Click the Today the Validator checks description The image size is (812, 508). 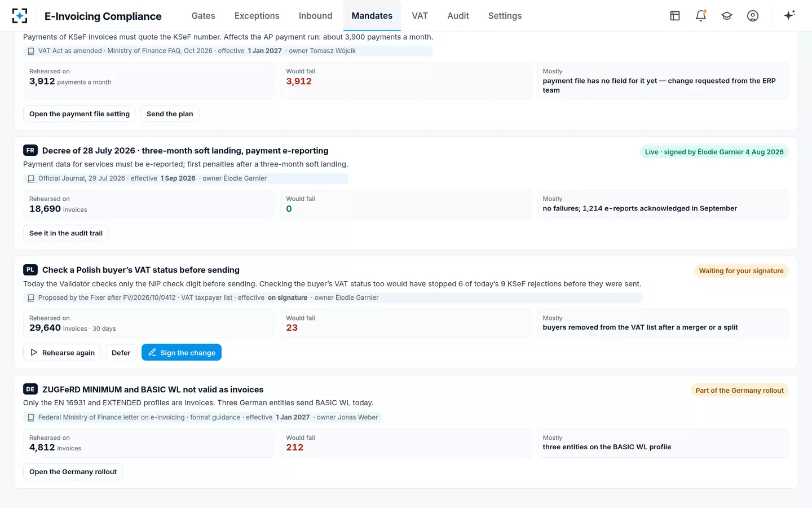click(332, 284)
